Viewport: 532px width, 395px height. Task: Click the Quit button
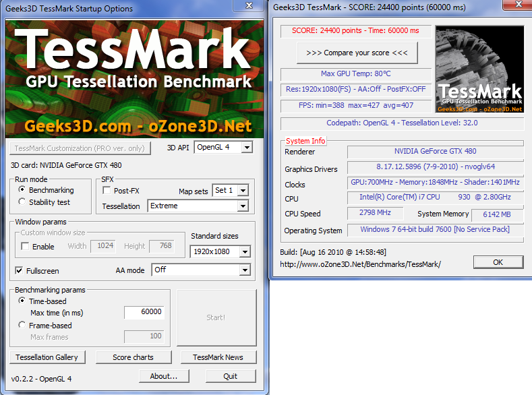231,376
